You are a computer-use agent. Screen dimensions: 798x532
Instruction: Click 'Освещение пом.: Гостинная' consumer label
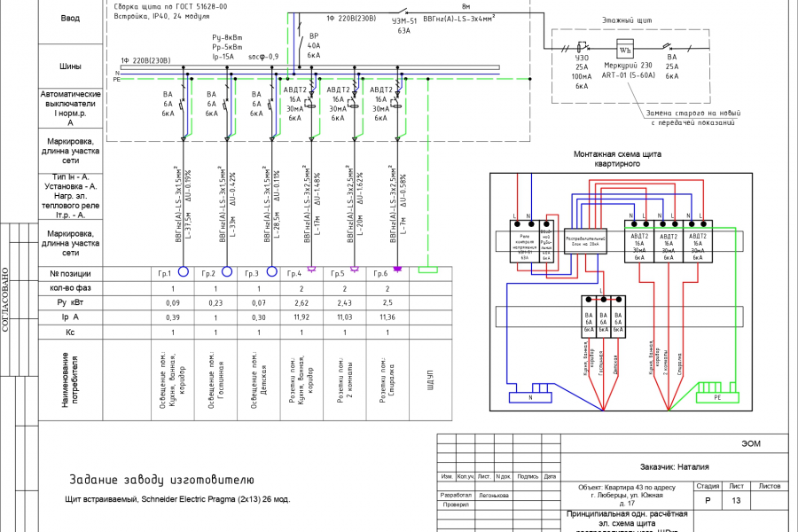pos(216,379)
